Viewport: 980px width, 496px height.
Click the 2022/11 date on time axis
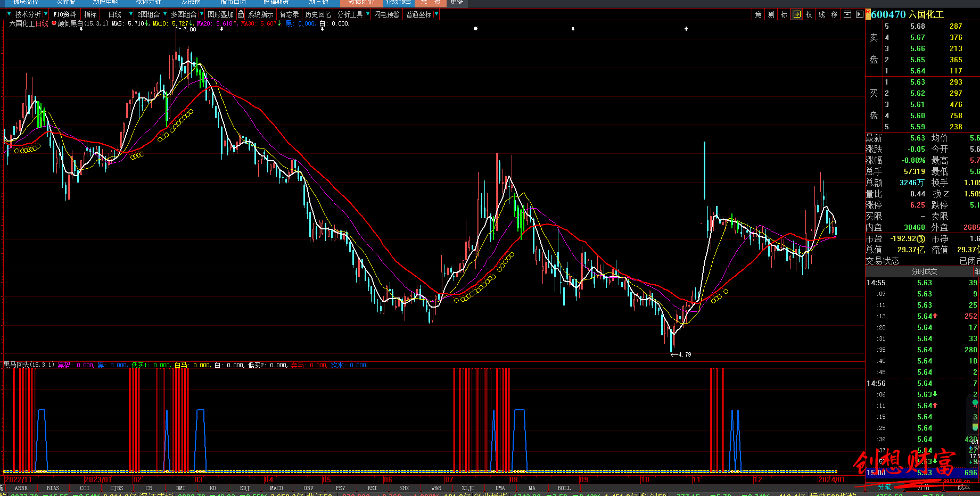coord(18,480)
